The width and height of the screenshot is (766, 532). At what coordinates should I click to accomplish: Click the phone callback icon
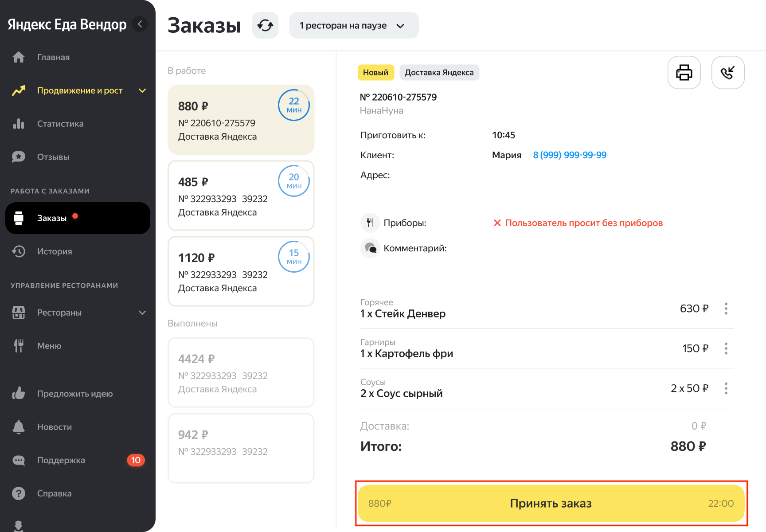pos(727,72)
